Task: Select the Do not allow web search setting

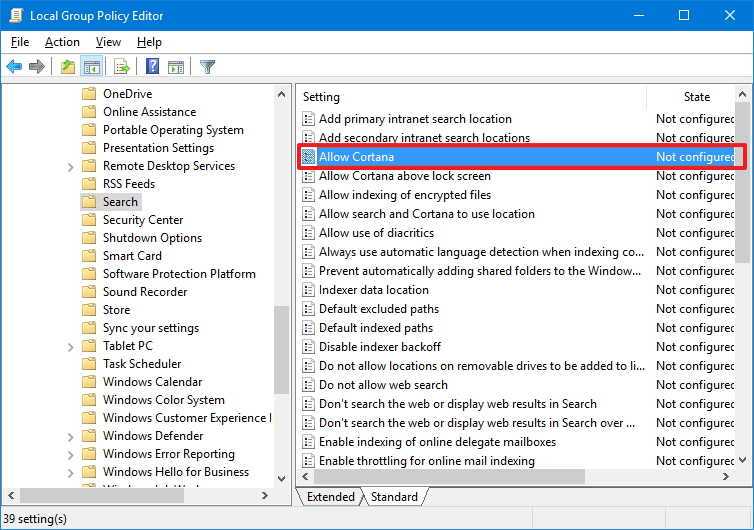Action: tap(383, 385)
